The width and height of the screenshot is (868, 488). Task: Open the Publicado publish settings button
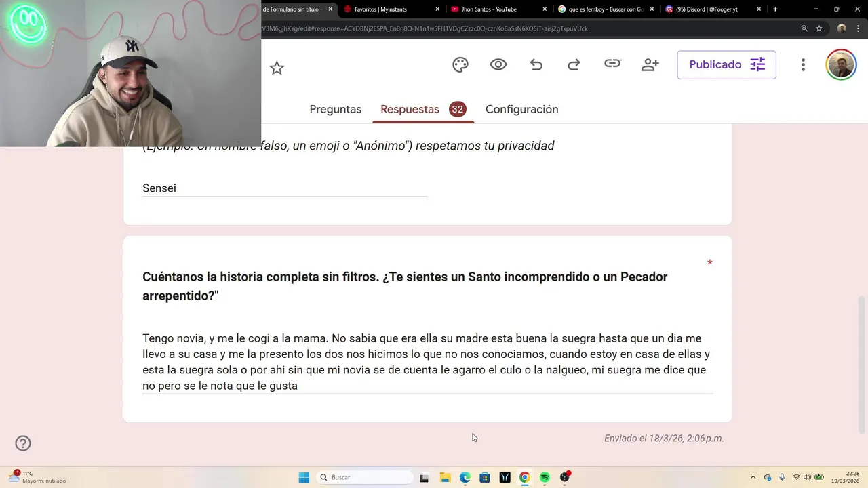(x=726, y=64)
